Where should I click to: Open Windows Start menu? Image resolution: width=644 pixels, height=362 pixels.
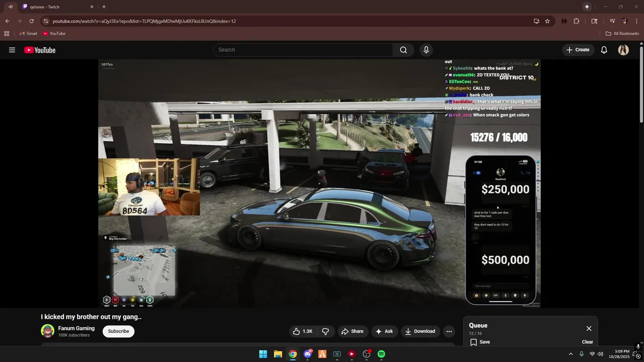[263, 354]
